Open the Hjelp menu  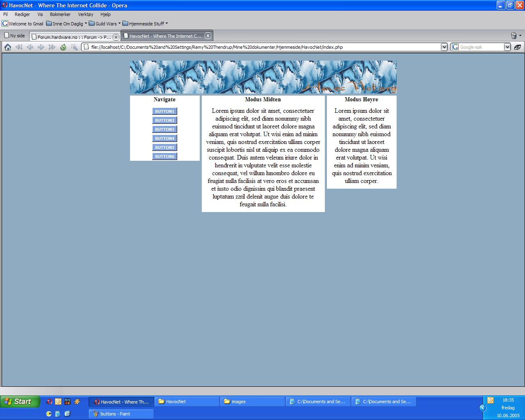pos(105,14)
